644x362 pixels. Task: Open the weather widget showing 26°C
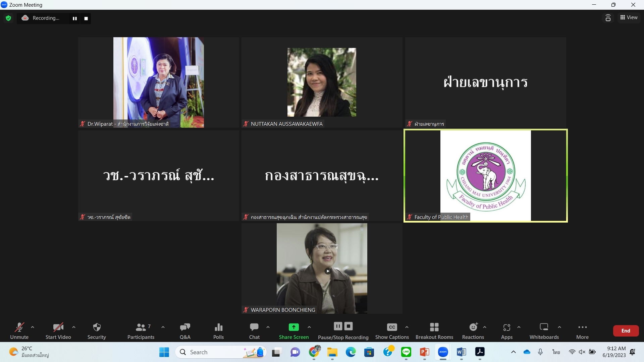click(x=29, y=352)
